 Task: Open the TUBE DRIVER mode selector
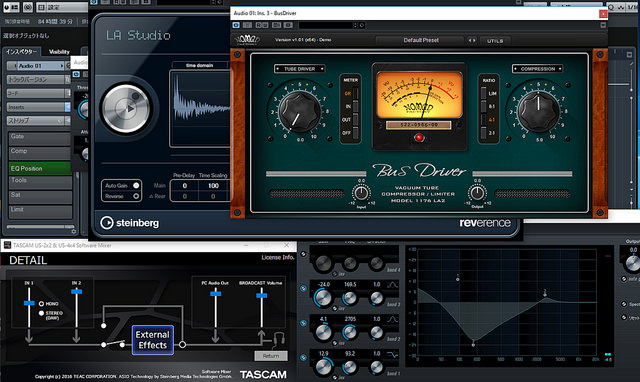coord(300,69)
